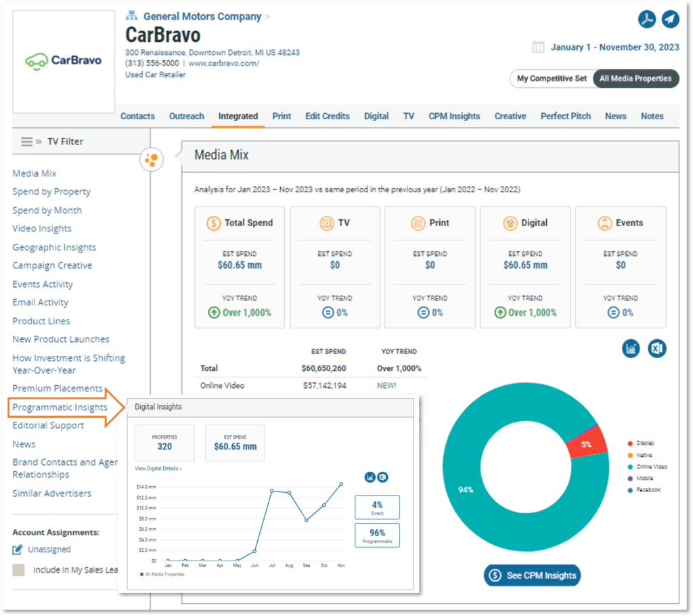This screenshot has width=693, height=616.
Task: Open Editorial Support in the sidebar
Action: 48,425
